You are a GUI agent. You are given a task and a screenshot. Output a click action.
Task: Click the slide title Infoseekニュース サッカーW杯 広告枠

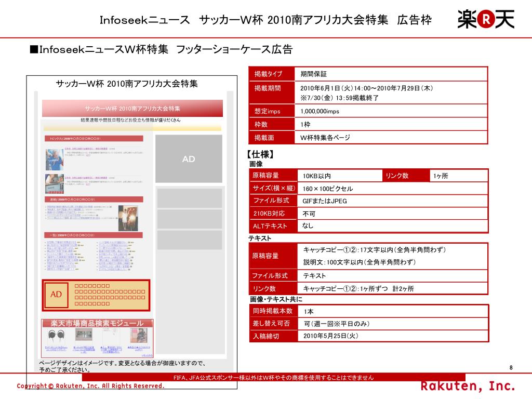(265, 20)
